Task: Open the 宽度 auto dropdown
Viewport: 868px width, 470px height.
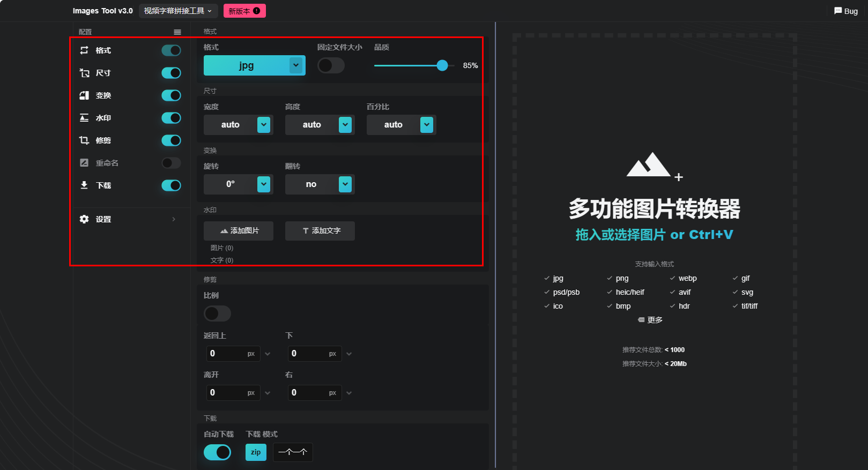Action: point(239,125)
